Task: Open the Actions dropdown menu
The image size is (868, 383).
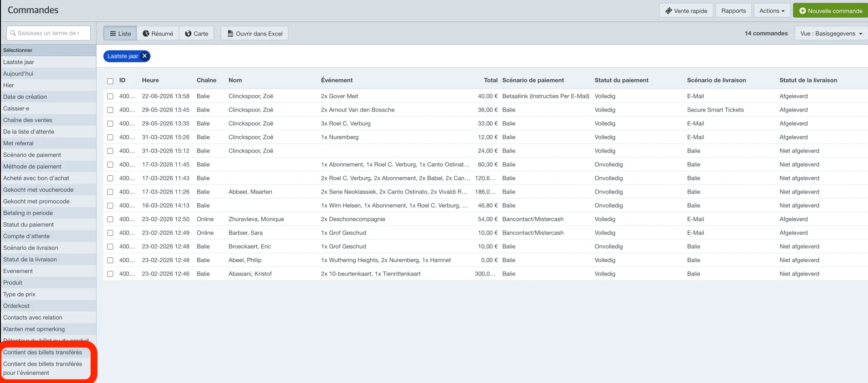Action: click(x=772, y=10)
